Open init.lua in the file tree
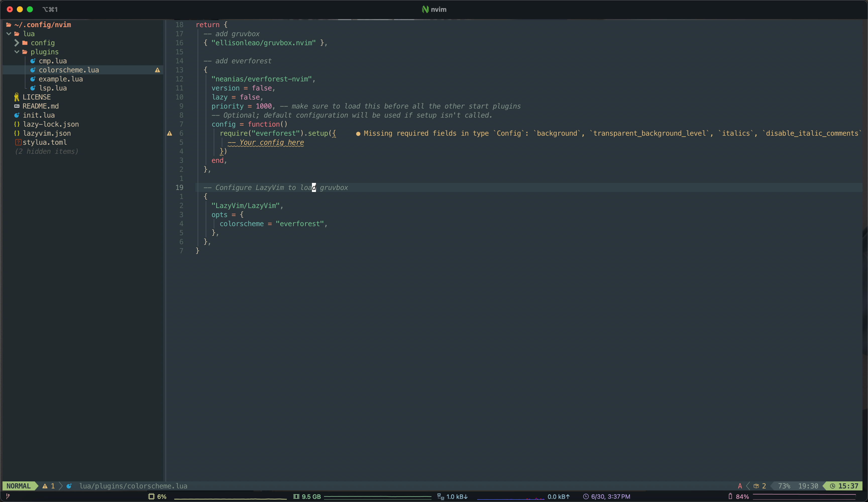This screenshot has height=502, width=868. tap(39, 115)
